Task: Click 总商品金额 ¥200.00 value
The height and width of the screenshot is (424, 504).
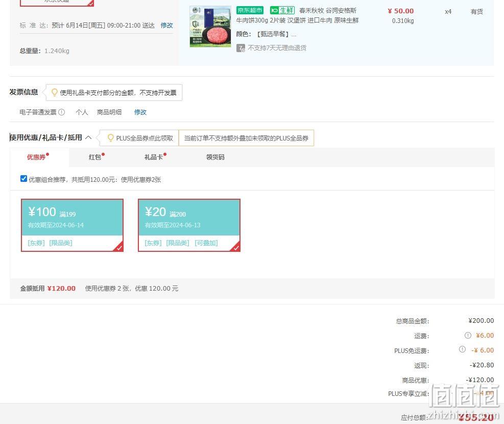Action: click(481, 321)
